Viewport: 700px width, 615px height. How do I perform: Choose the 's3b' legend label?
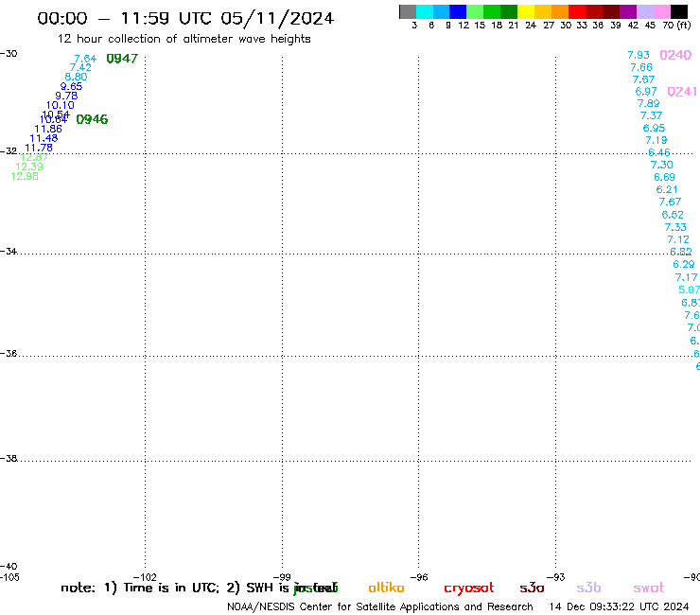588,588
